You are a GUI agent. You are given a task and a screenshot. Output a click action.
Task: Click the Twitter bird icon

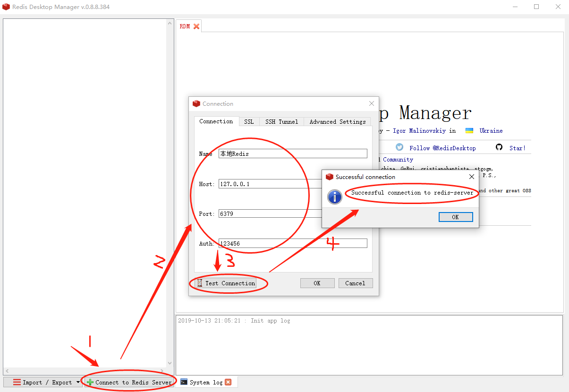399,147
